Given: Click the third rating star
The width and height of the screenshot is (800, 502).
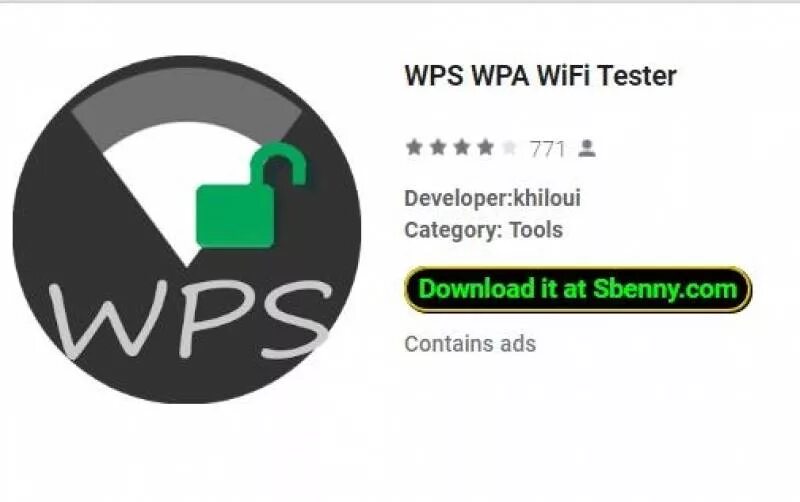Looking at the screenshot, I should point(462,148).
